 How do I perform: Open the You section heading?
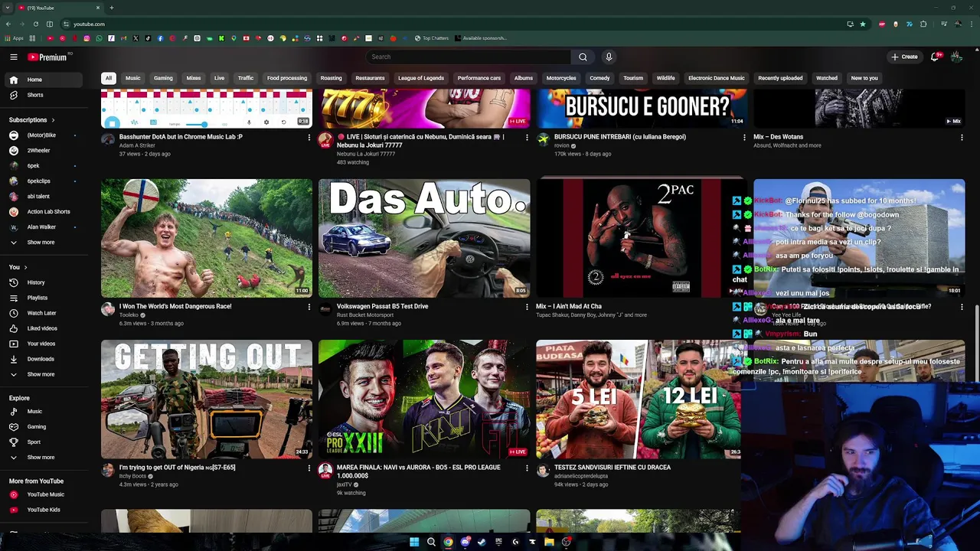coord(18,267)
